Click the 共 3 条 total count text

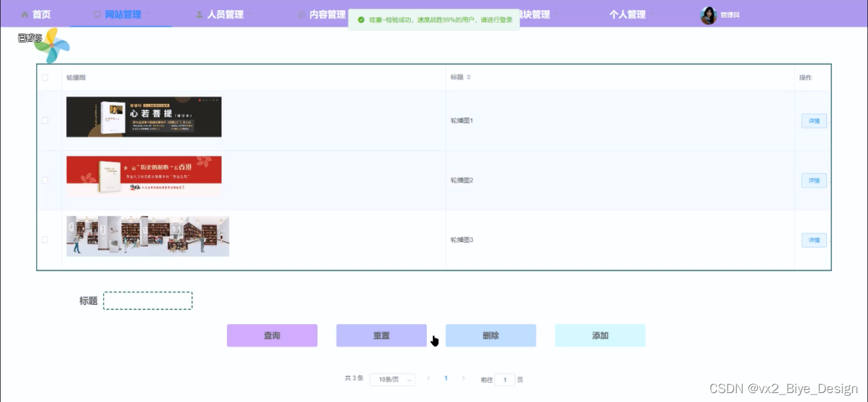point(354,378)
